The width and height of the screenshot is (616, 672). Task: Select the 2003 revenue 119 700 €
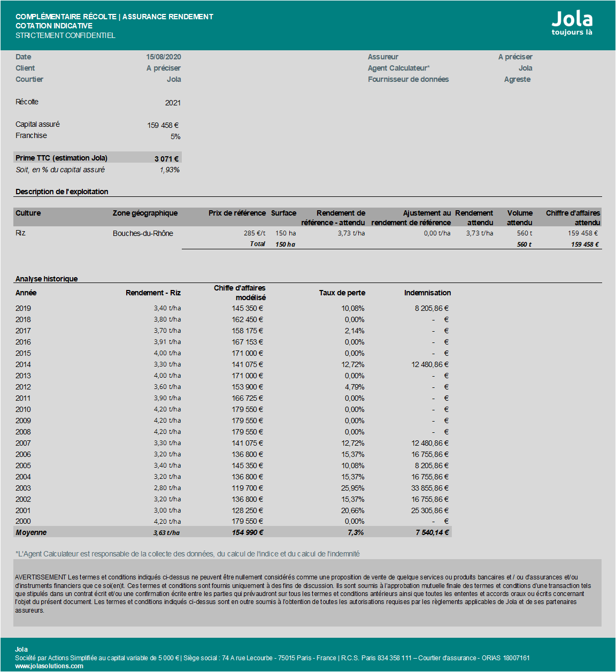248,488
